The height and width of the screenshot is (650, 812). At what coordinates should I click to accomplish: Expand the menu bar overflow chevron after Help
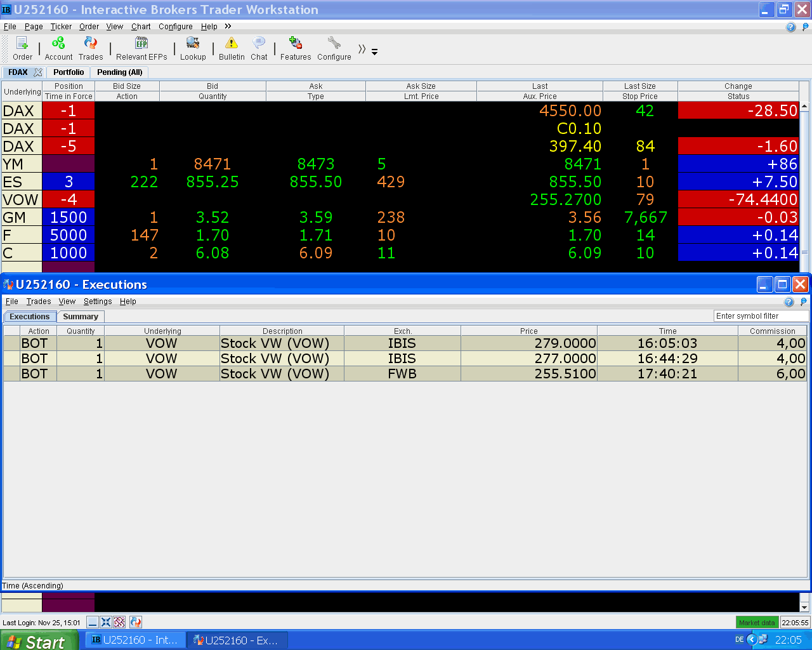pyautogui.click(x=228, y=26)
